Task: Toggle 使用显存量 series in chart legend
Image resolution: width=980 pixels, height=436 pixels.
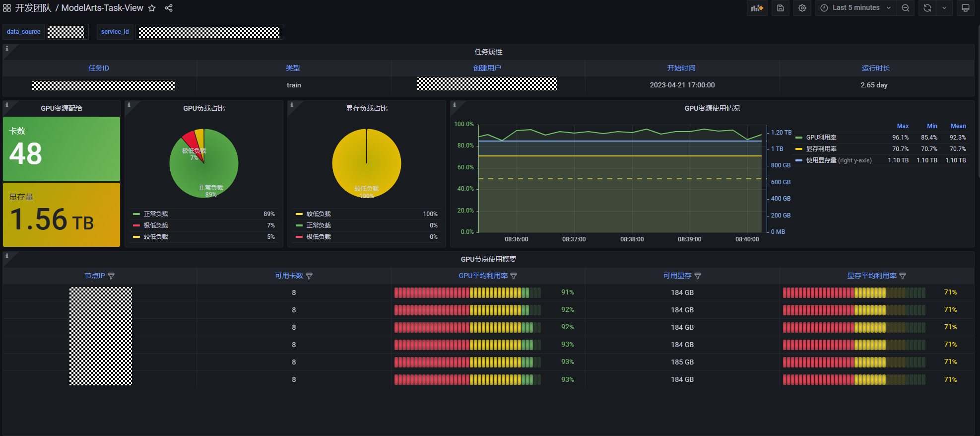Action: click(x=821, y=160)
